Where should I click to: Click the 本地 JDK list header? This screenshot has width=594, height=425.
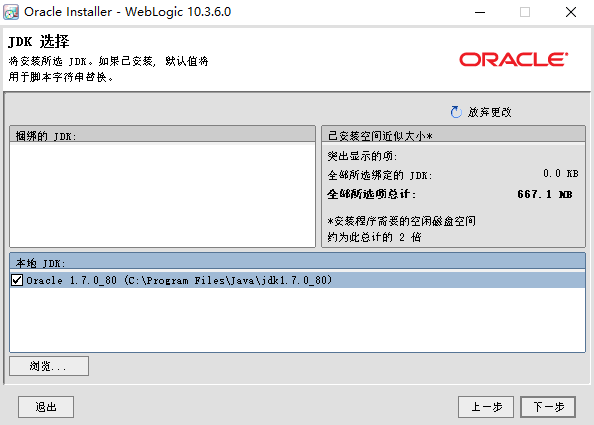pos(297,262)
